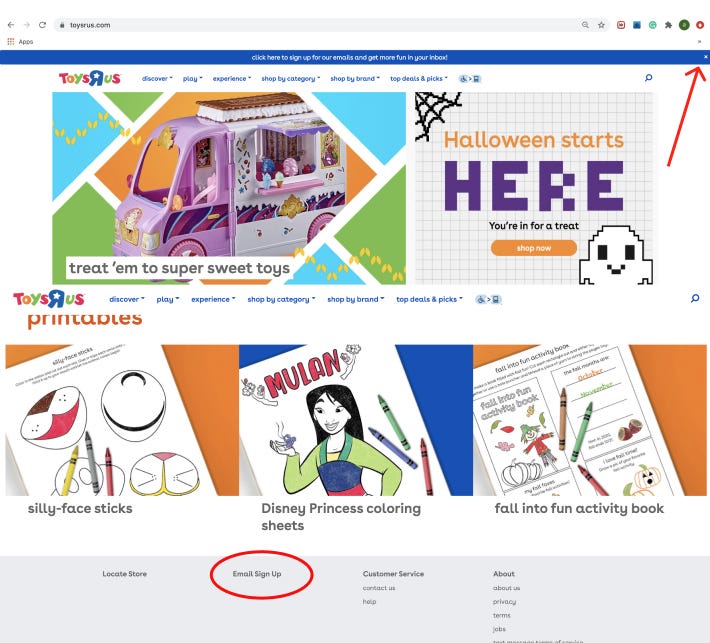Screen dimensions: 710x643
Task: Click the lock icon in the address bar
Action: coord(62,25)
